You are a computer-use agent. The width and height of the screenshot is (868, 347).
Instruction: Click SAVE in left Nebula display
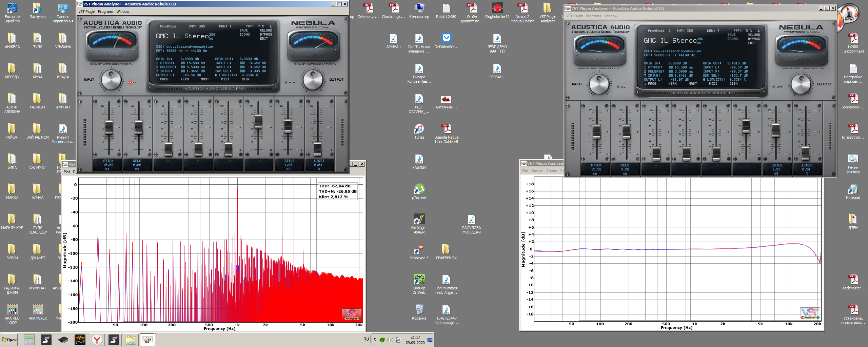(x=243, y=30)
